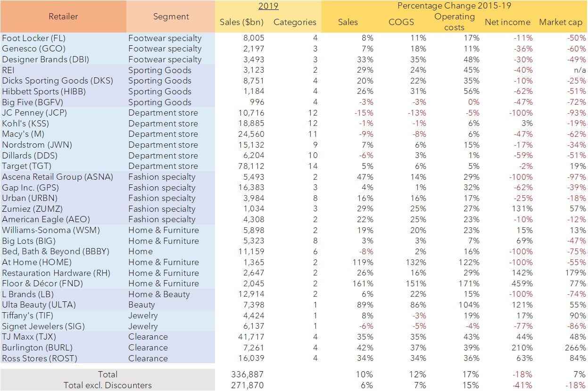Select the Total excl. Discounters label
588x391 pixels.
pos(108,385)
